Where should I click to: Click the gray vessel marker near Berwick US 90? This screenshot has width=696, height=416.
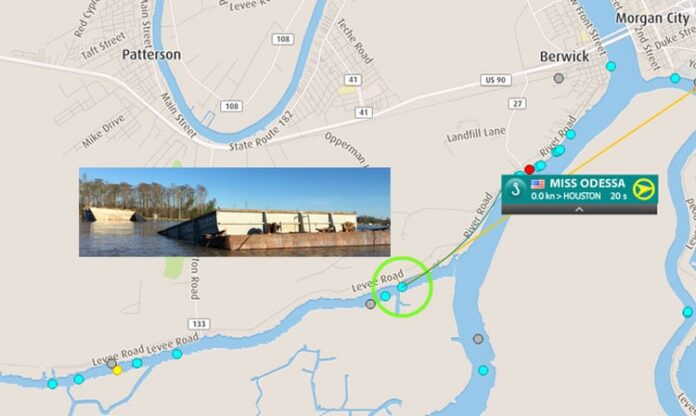(x=559, y=78)
